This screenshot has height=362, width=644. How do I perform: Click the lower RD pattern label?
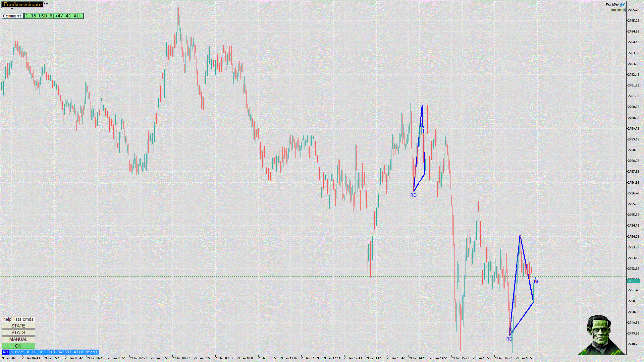tap(509, 339)
